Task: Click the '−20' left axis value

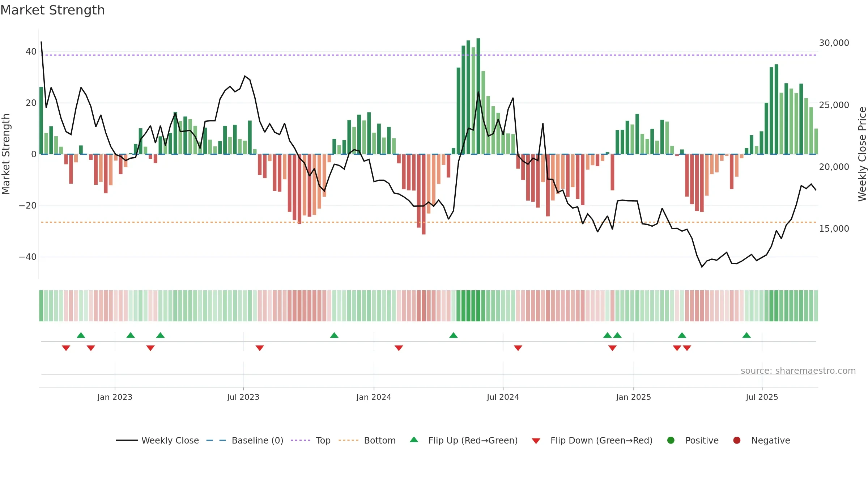Action: tap(27, 206)
